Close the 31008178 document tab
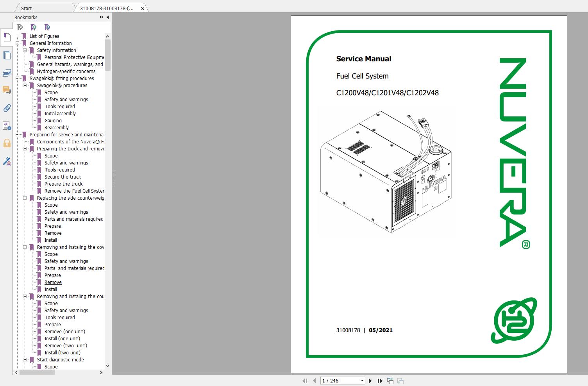 pyautogui.click(x=142, y=8)
